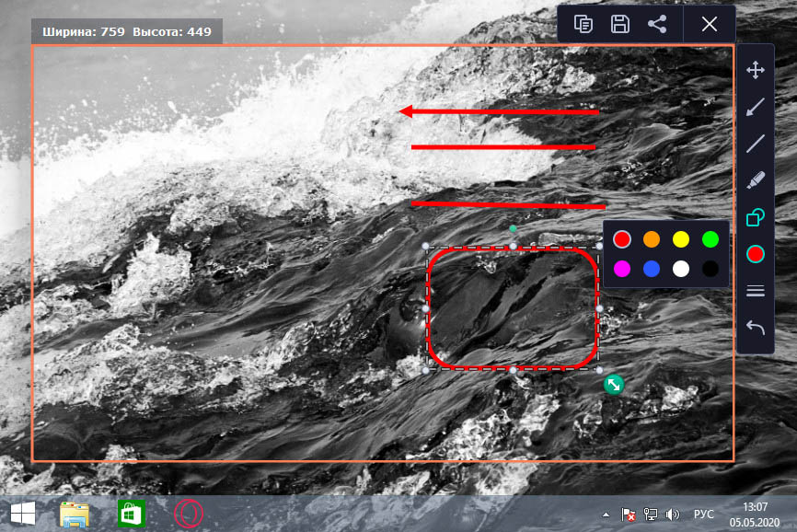Viewport: 797px width, 532px height.
Task: Click the green rotate handle above rectangle
Action: click(x=513, y=229)
